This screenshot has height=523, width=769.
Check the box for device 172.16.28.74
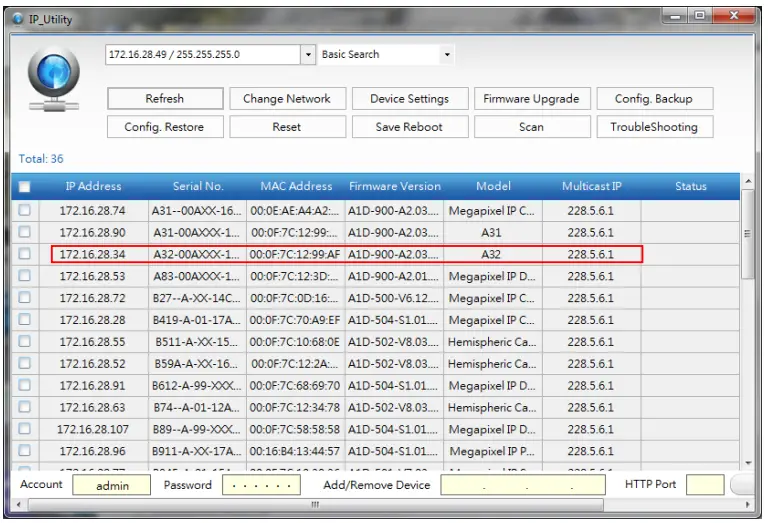25,211
